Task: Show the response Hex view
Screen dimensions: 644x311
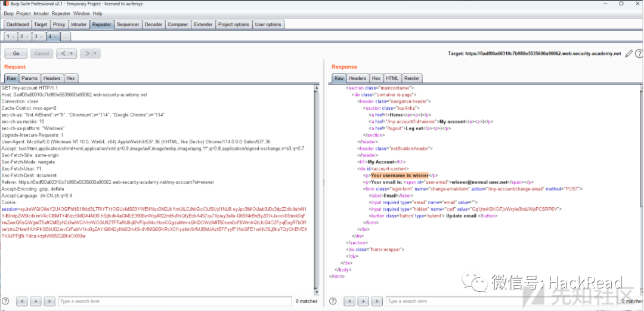Action: tap(376, 78)
